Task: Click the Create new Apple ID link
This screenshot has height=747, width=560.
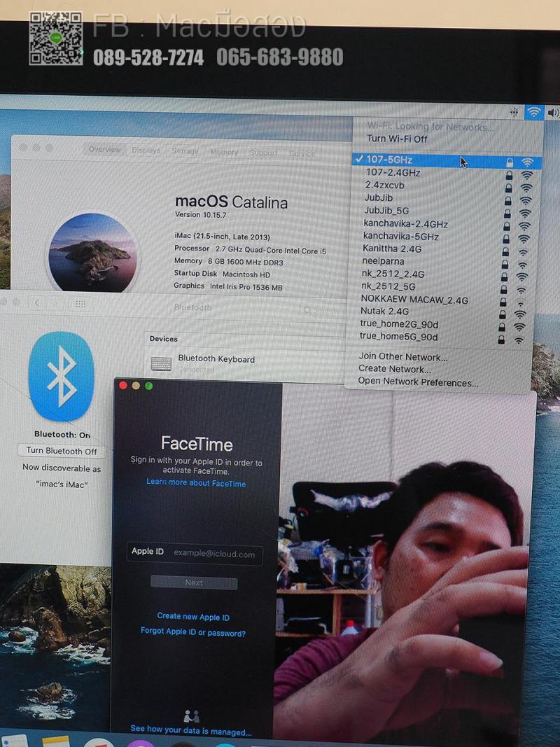Action: point(193,617)
